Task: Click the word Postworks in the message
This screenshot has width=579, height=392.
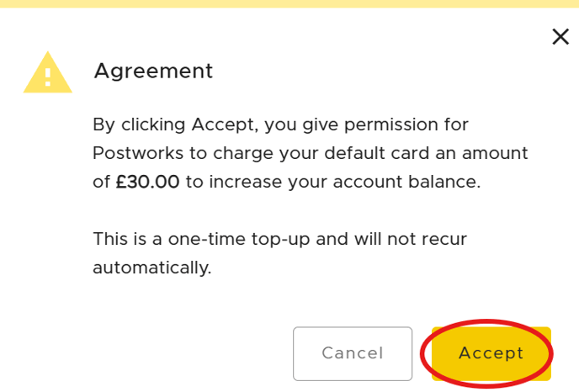Action: [138, 153]
